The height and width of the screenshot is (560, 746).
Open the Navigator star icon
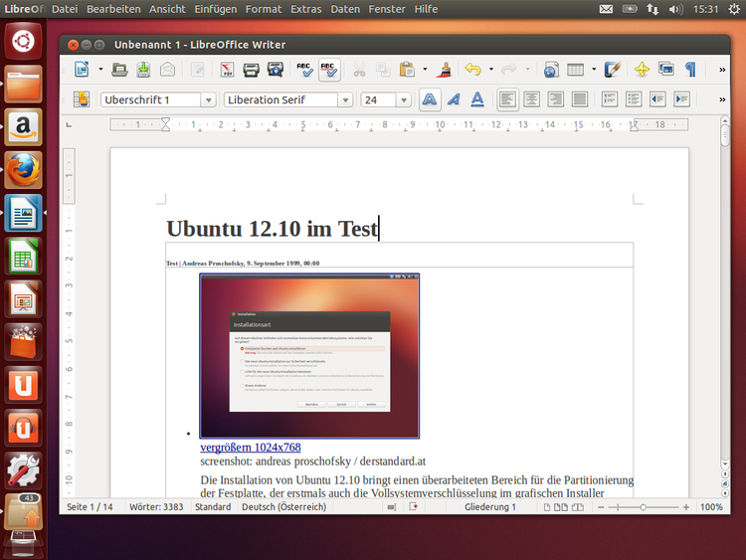pos(642,70)
